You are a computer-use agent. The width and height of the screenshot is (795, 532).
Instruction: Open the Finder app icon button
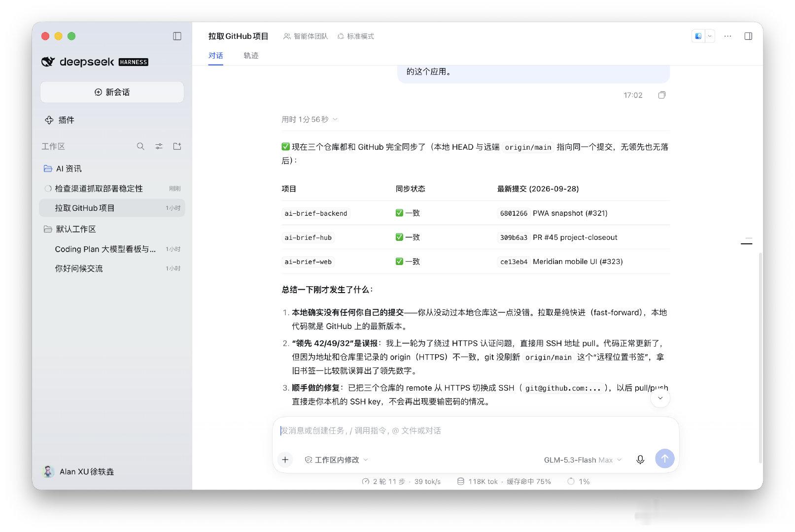pos(698,36)
